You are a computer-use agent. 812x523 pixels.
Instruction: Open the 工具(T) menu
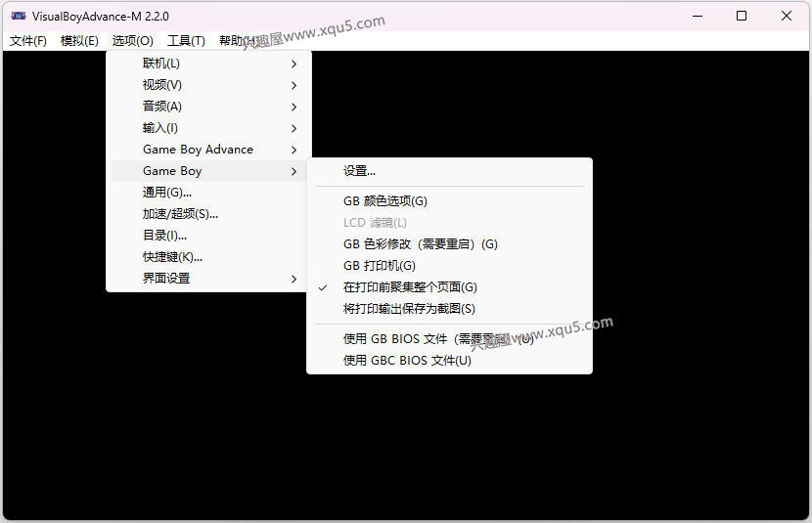pos(186,41)
